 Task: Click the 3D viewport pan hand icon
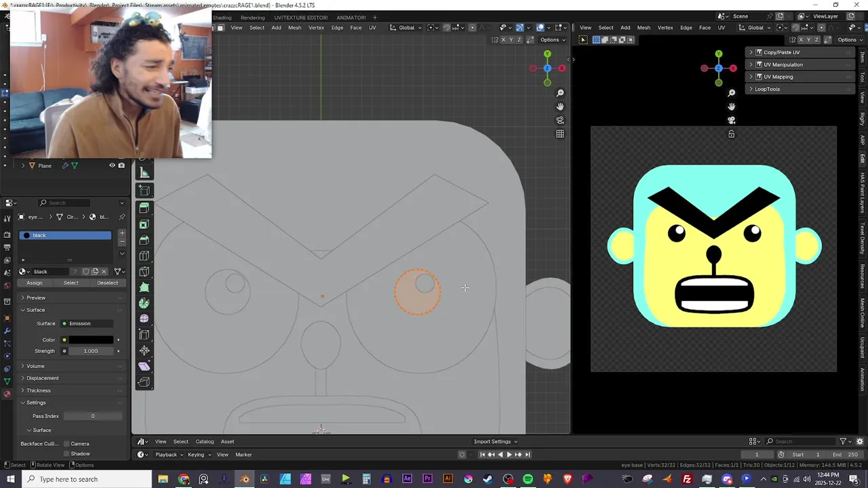point(560,106)
